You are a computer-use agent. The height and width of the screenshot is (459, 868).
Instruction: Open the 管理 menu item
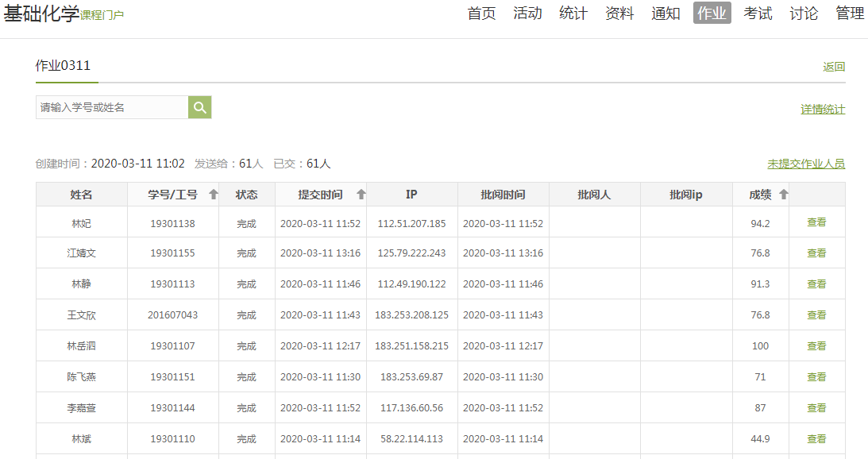[x=850, y=13]
